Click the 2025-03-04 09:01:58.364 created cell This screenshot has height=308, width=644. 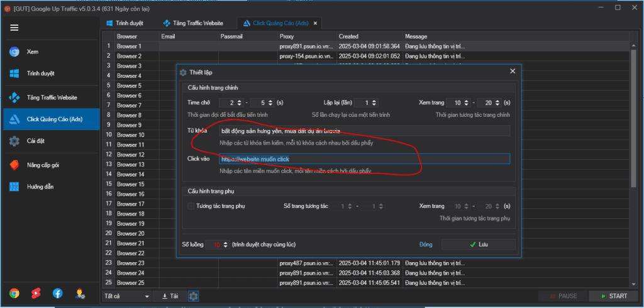click(x=370, y=46)
